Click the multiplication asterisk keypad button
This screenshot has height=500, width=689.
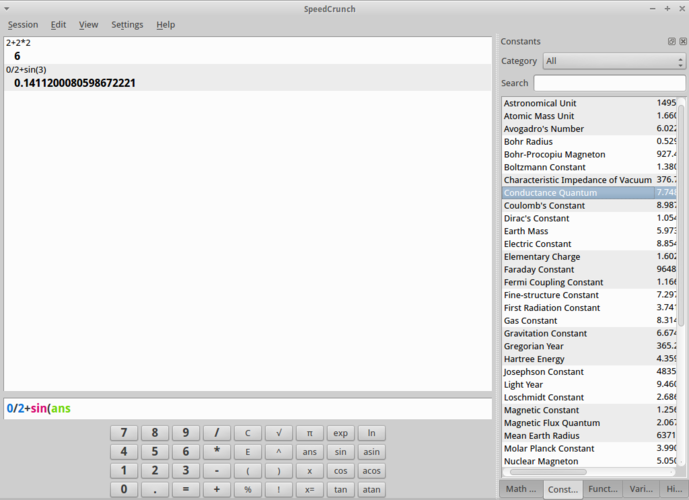[x=217, y=452]
